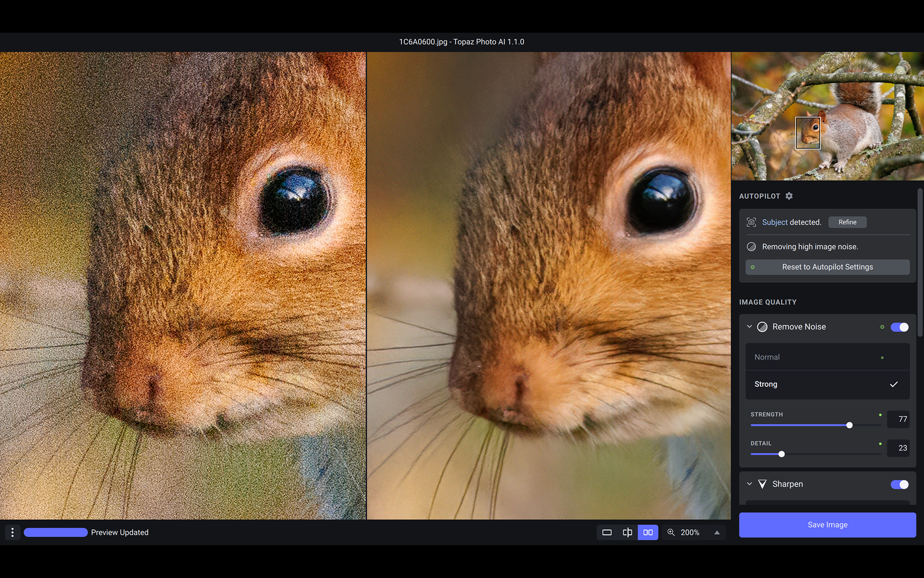Click Reset to Autopilot Settings
Image resolution: width=924 pixels, height=578 pixels.
coord(827,267)
